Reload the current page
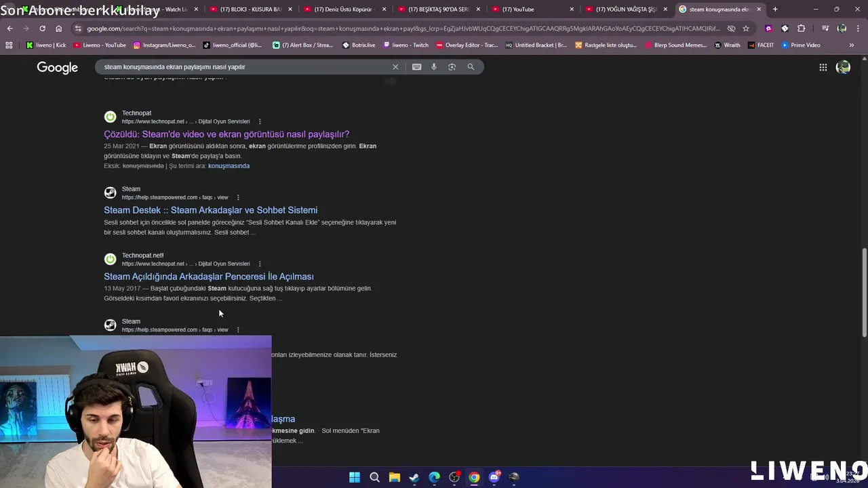 (x=42, y=28)
